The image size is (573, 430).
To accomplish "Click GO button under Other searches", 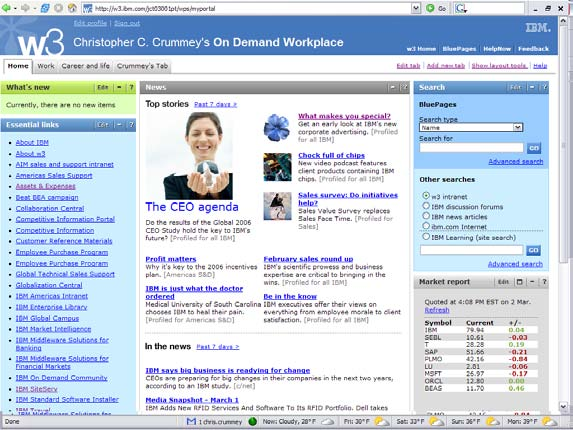I will [x=534, y=250].
